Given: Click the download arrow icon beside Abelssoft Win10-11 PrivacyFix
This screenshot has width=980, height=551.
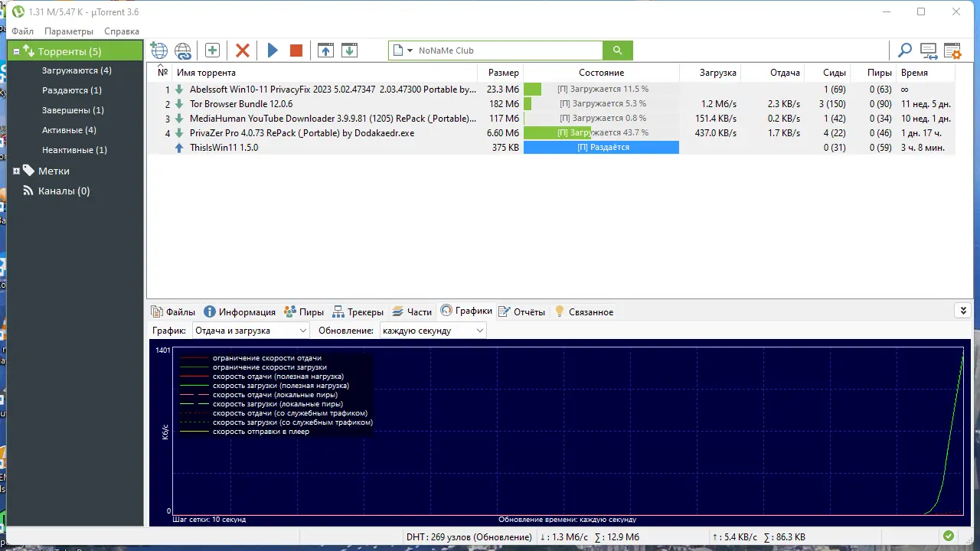Looking at the screenshot, I should point(180,90).
